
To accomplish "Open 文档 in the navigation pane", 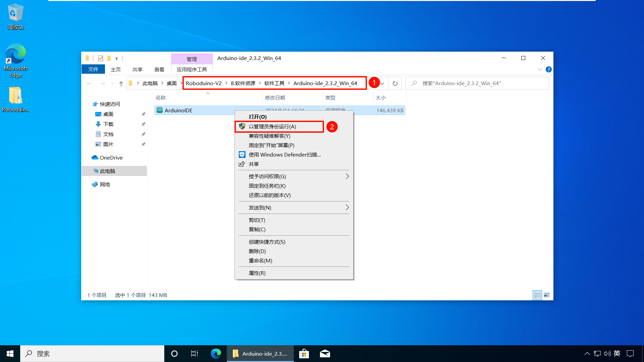I will [108, 134].
